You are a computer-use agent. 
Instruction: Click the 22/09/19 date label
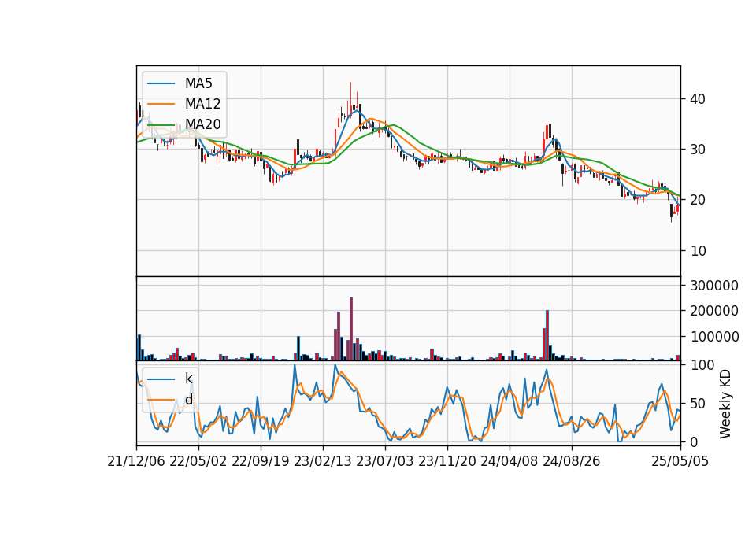(261, 461)
